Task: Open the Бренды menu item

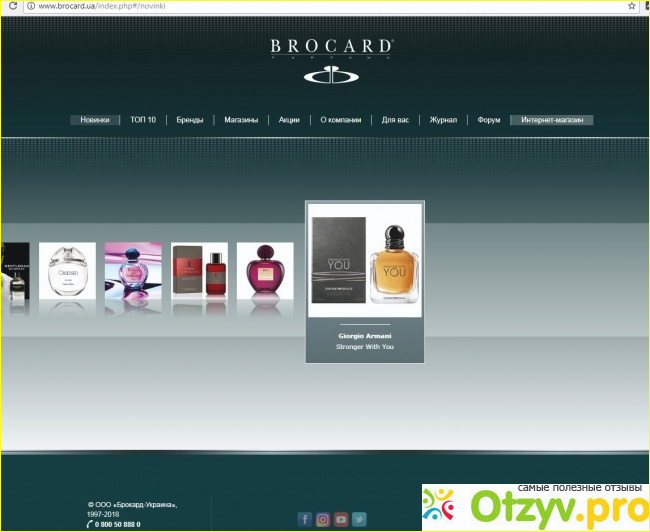Action: click(x=190, y=120)
